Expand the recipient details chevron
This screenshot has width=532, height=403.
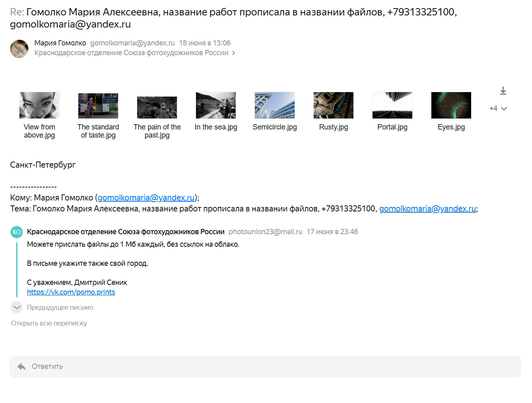coord(233,53)
